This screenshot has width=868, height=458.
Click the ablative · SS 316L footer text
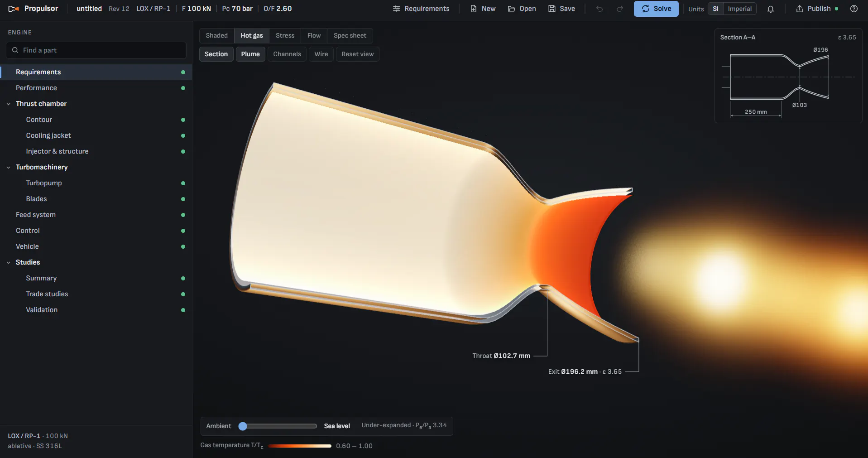click(x=35, y=446)
